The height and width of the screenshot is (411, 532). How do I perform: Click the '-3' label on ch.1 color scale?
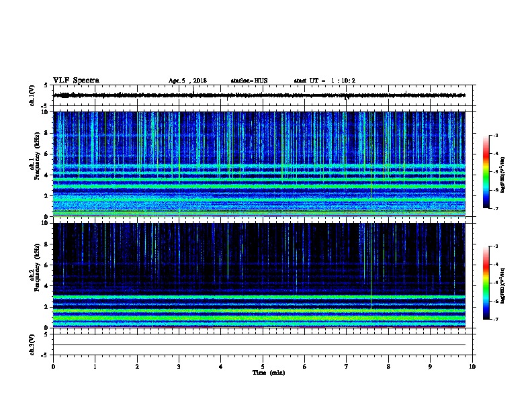click(x=496, y=136)
